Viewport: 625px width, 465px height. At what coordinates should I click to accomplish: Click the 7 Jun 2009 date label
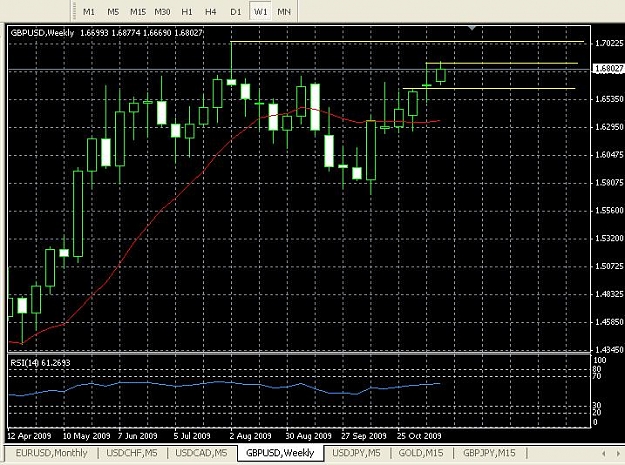coord(138,436)
